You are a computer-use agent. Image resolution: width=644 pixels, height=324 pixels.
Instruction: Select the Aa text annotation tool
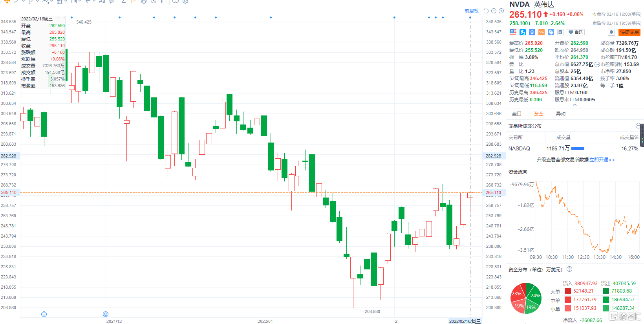point(102,2)
